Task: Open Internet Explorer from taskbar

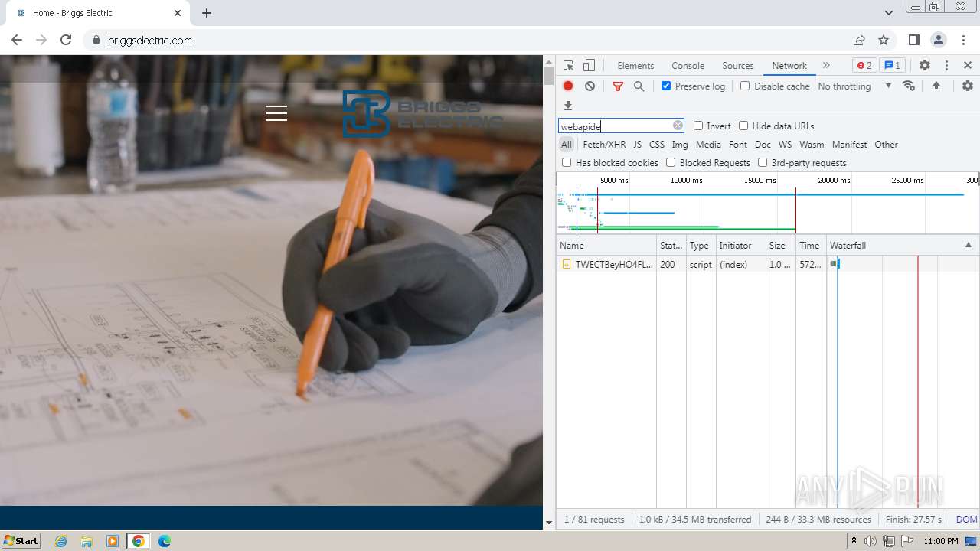Action: pyautogui.click(x=61, y=541)
